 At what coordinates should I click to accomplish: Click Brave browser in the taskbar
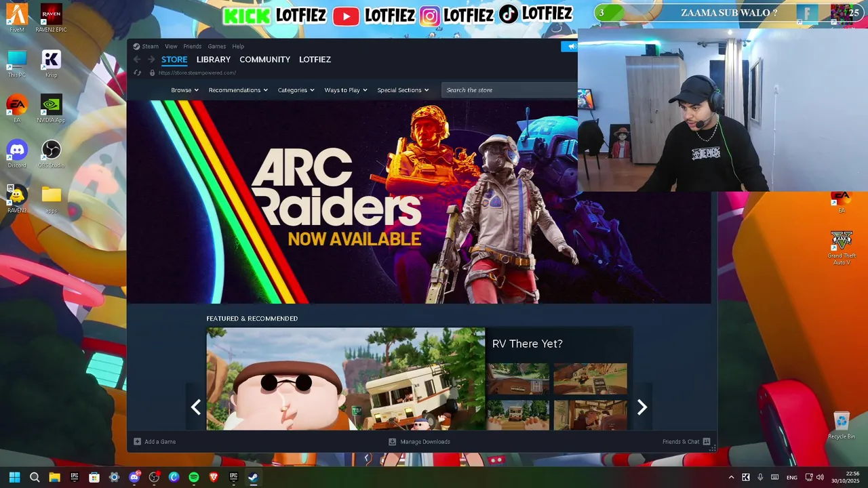pos(214,477)
